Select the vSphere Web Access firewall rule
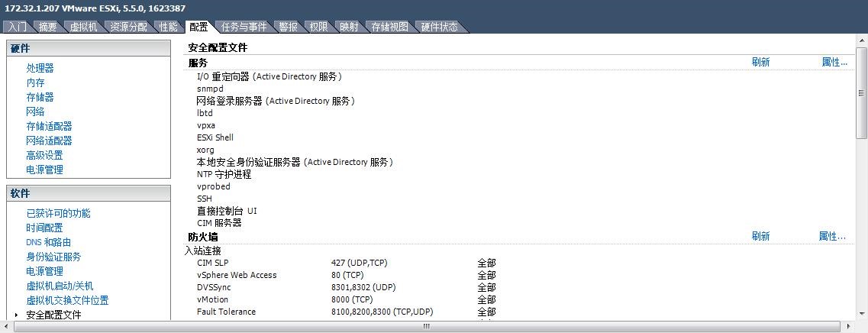Viewport: 868px width, 333px height. click(x=237, y=275)
